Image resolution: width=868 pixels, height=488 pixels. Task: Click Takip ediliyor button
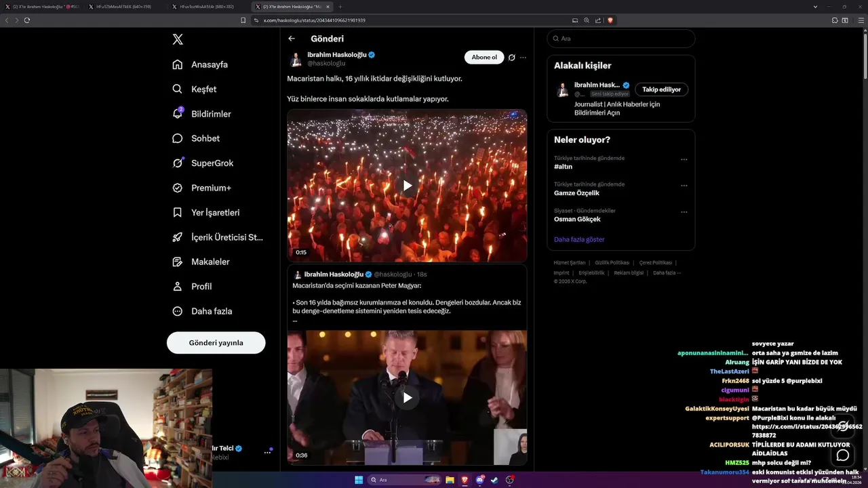[x=661, y=89]
